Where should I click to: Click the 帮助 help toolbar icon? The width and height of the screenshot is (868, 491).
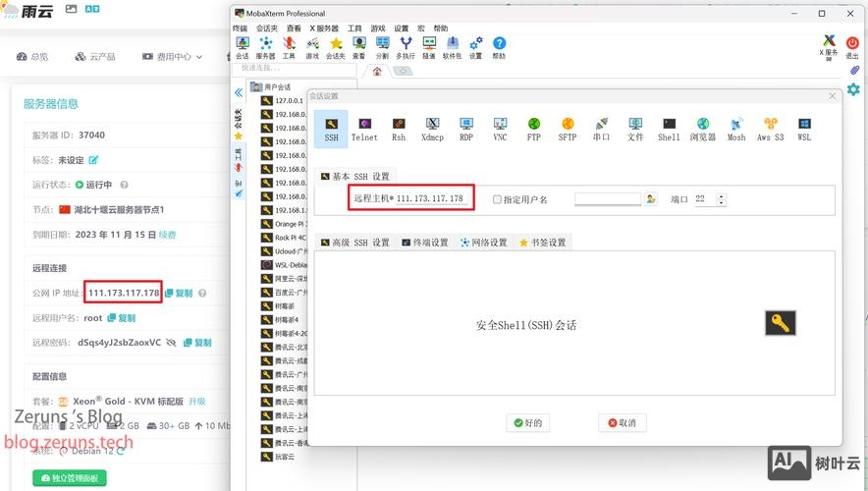tap(499, 47)
